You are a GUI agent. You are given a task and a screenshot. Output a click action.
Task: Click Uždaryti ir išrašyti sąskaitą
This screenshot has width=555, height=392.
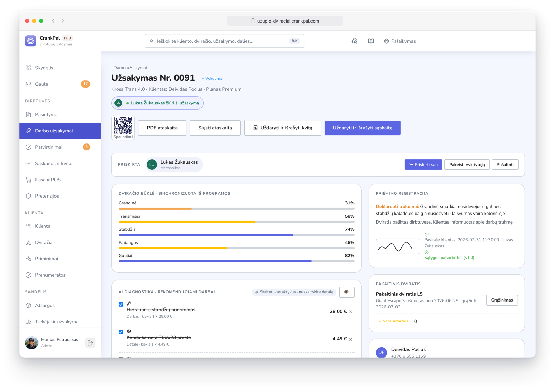[362, 128]
